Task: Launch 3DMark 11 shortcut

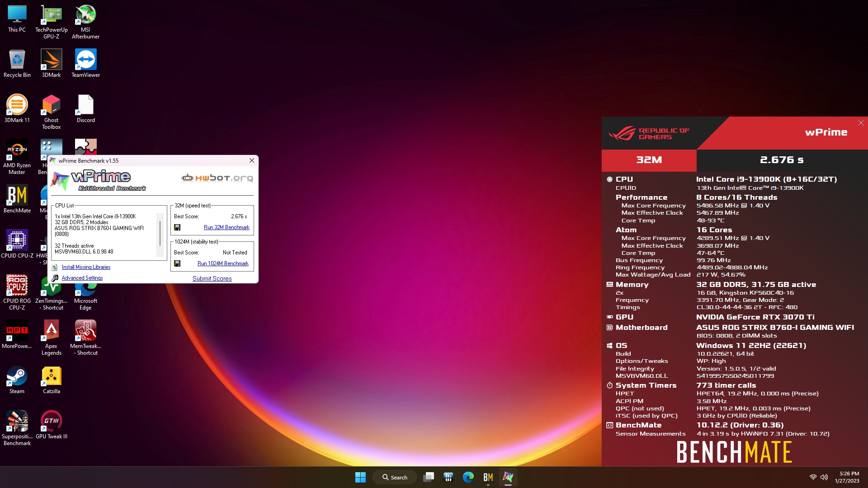Action: point(17,109)
